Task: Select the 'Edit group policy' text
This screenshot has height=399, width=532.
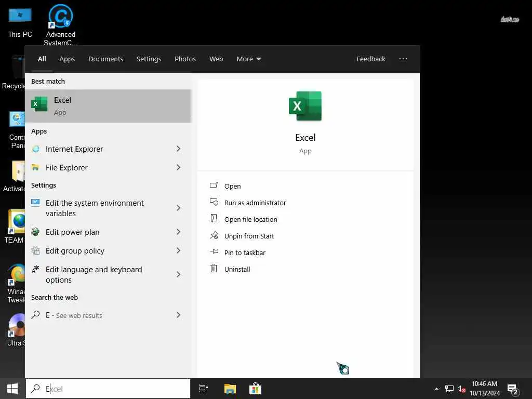Action: (x=75, y=251)
